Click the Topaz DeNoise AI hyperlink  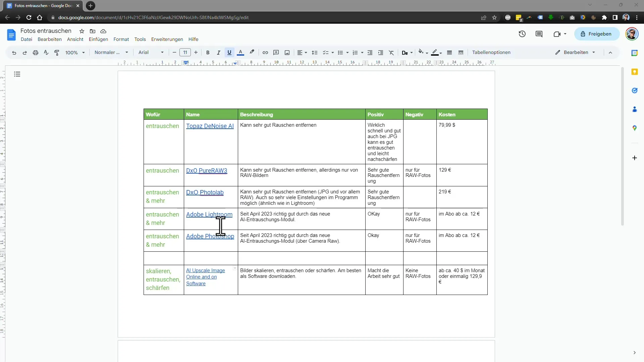211,126
